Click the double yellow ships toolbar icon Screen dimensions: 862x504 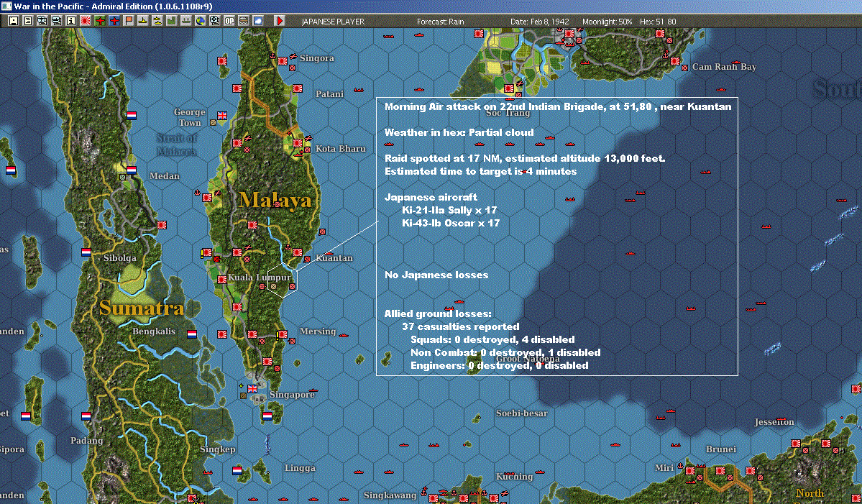[x=157, y=21]
